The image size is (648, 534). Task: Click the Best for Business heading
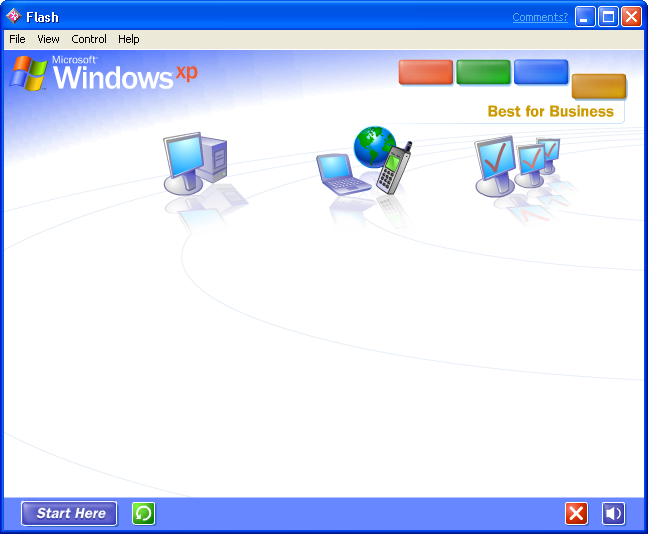pyautogui.click(x=550, y=112)
